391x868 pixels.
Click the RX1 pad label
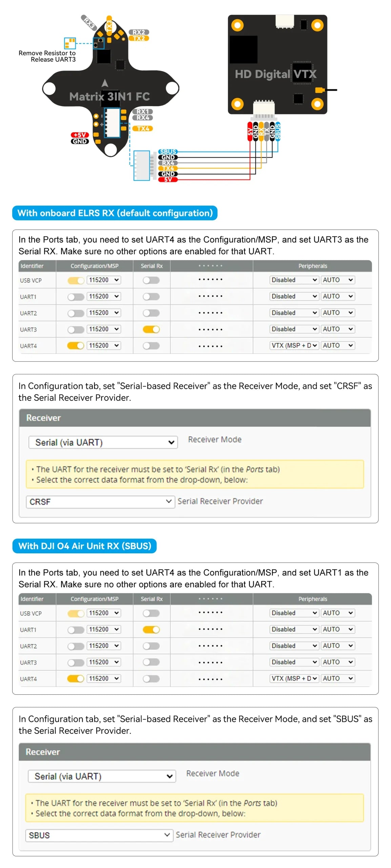(x=143, y=112)
